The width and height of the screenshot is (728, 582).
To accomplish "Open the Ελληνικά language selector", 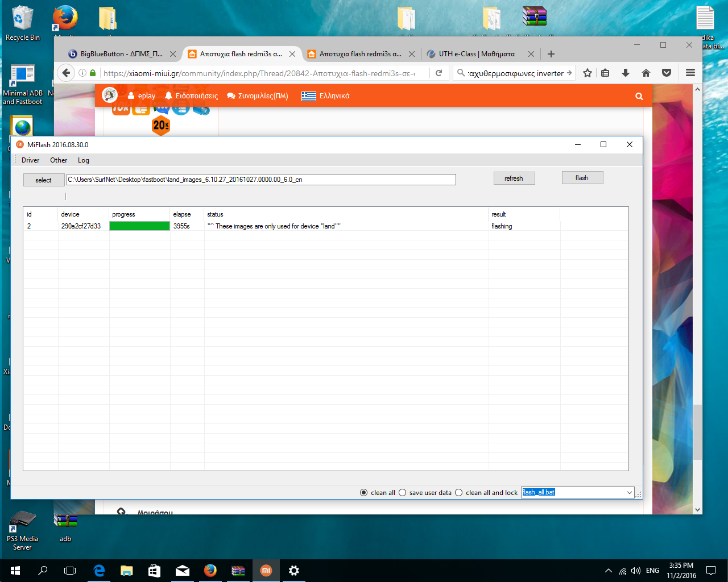I will (326, 96).
